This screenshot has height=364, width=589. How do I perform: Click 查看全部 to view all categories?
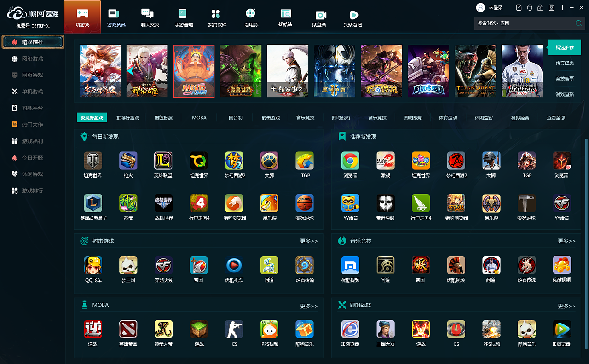pos(556,118)
